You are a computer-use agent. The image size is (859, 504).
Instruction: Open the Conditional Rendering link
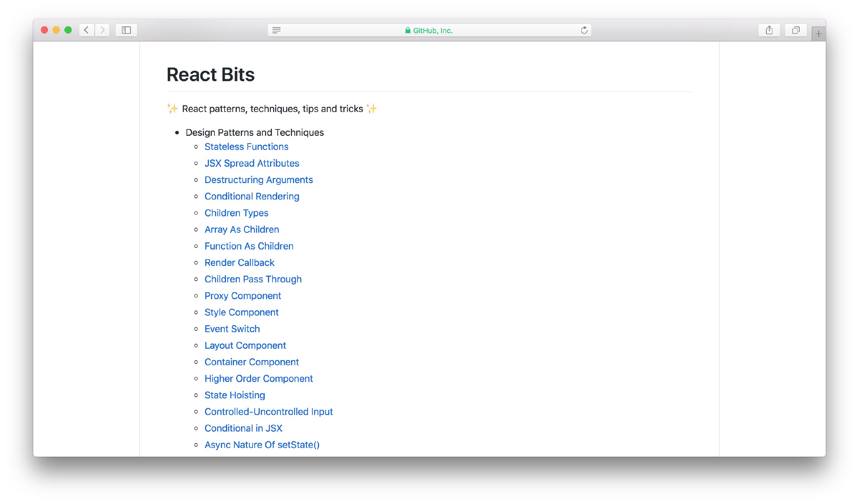click(x=252, y=197)
